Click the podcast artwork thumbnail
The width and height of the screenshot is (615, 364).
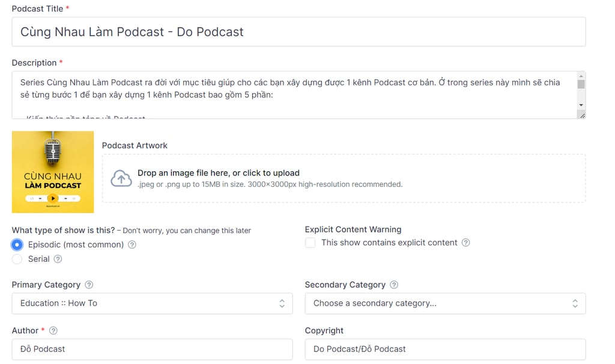53,172
